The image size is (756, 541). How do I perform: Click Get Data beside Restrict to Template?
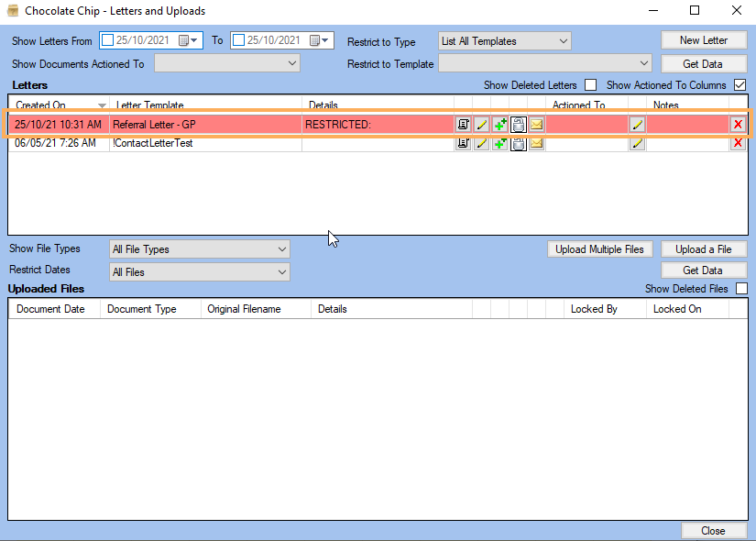704,63
